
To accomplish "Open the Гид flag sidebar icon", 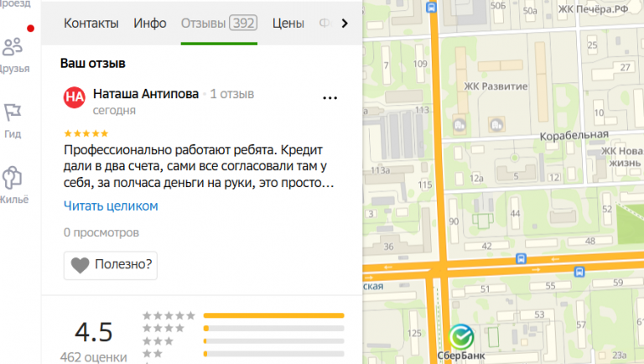I will [13, 112].
